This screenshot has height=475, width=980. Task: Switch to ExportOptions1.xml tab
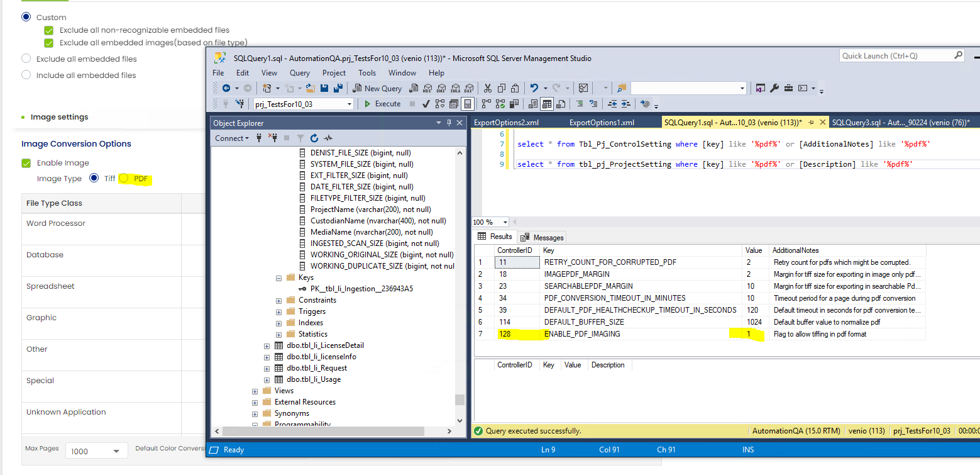tap(602, 123)
